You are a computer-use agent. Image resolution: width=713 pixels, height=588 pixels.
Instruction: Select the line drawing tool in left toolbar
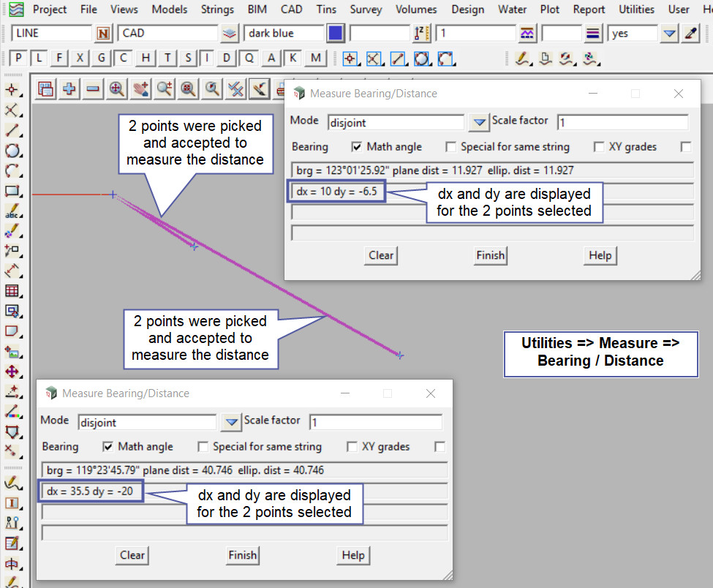12,131
